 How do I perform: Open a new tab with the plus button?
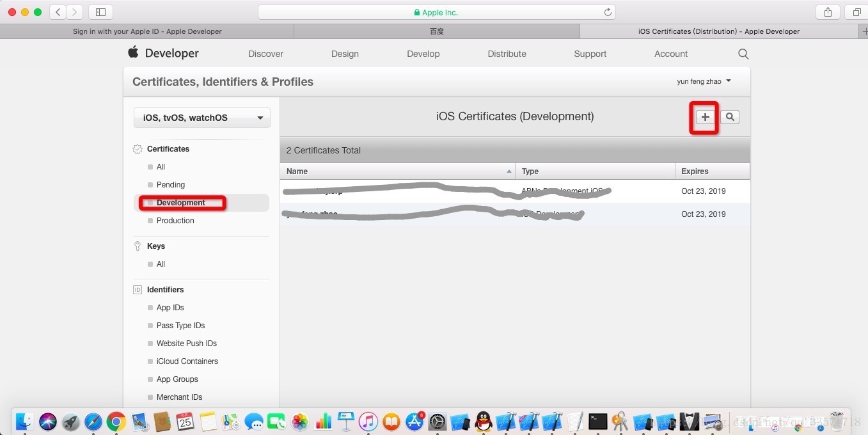(864, 31)
